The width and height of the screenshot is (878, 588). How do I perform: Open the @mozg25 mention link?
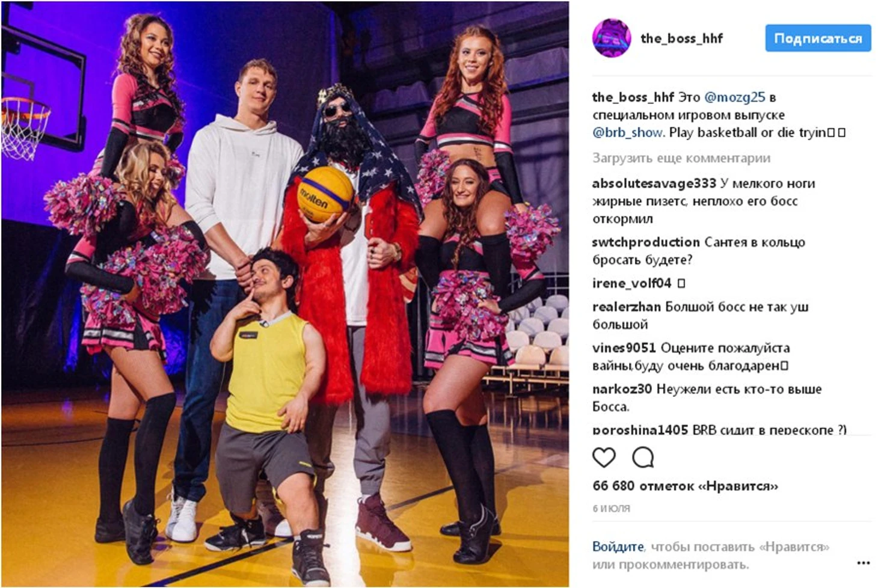point(734,97)
